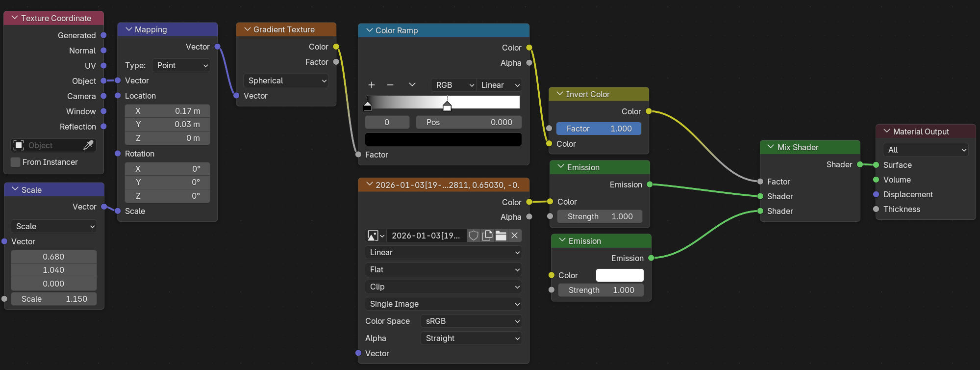Add a new color stop with plus icon
Viewport: 980px width, 370px height.
tap(372, 85)
